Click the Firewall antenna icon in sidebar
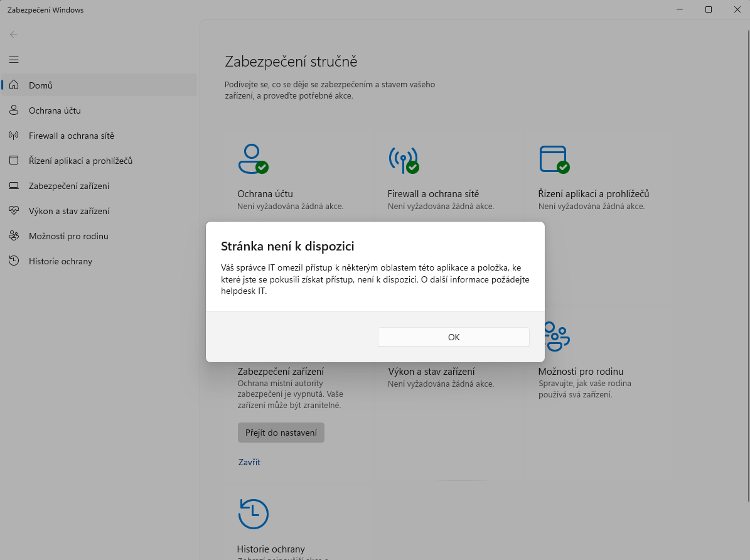The width and height of the screenshot is (750, 560). (14, 136)
